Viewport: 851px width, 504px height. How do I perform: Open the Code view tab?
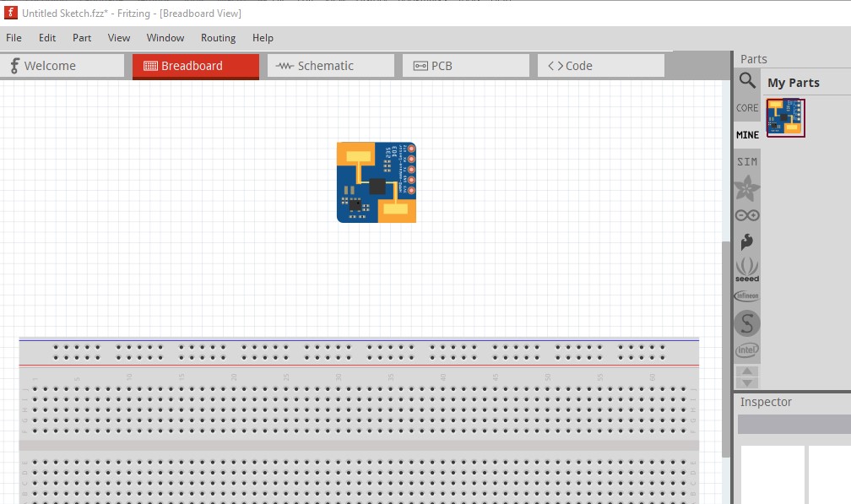point(600,66)
